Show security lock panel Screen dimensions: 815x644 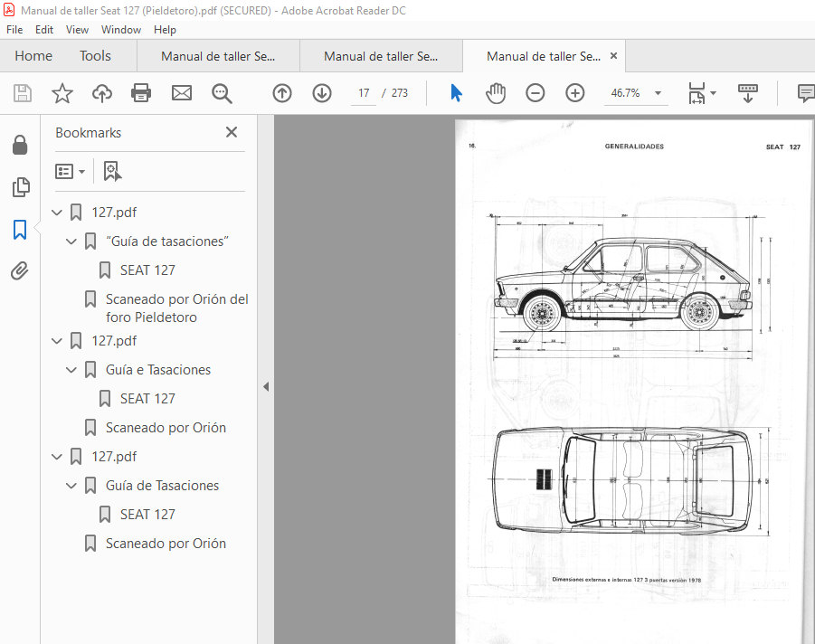(20, 145)
